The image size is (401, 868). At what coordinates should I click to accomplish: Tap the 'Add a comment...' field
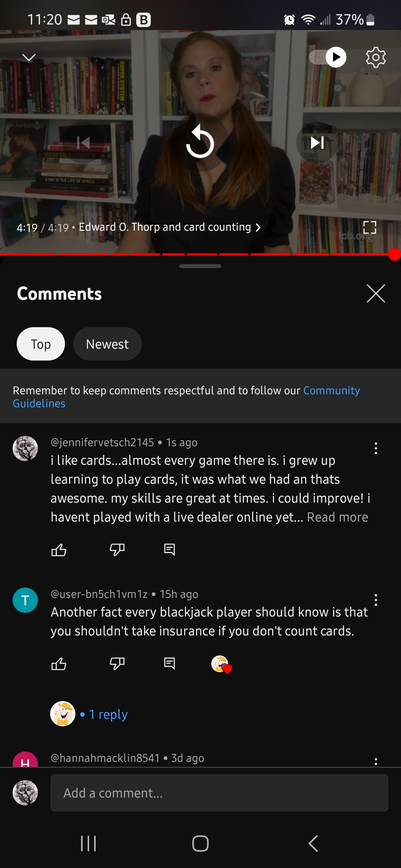[x=219, y=793]
